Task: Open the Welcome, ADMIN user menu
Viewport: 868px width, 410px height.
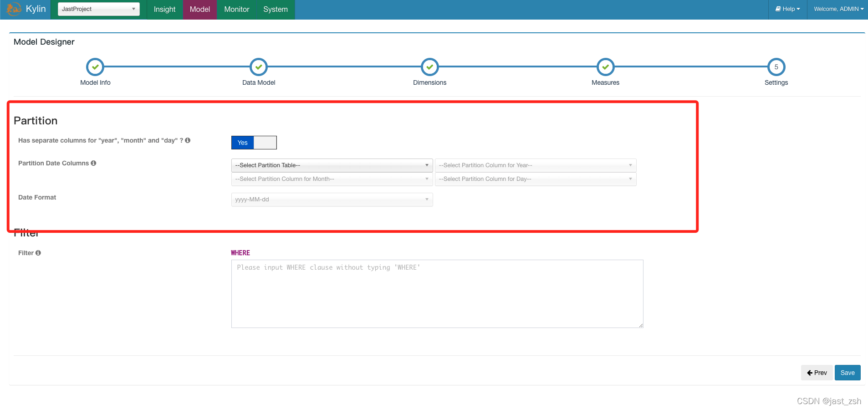Action: click(x=838, y=9)
